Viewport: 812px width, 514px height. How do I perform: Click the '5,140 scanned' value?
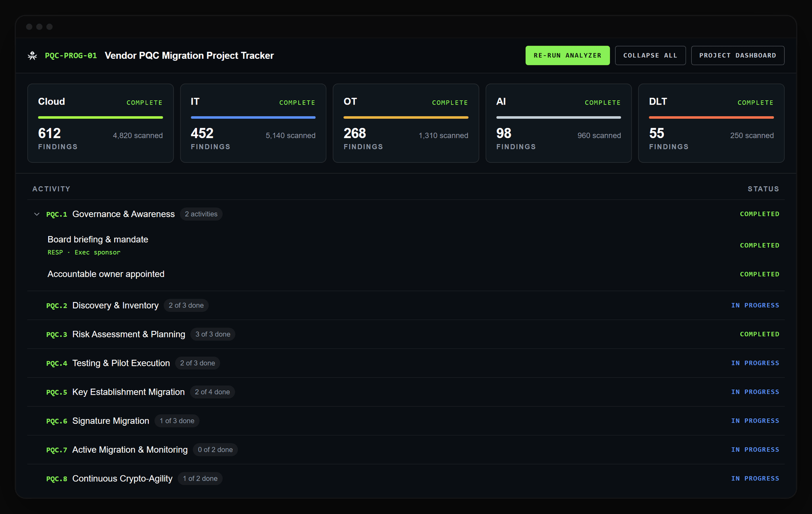(291, 135)
